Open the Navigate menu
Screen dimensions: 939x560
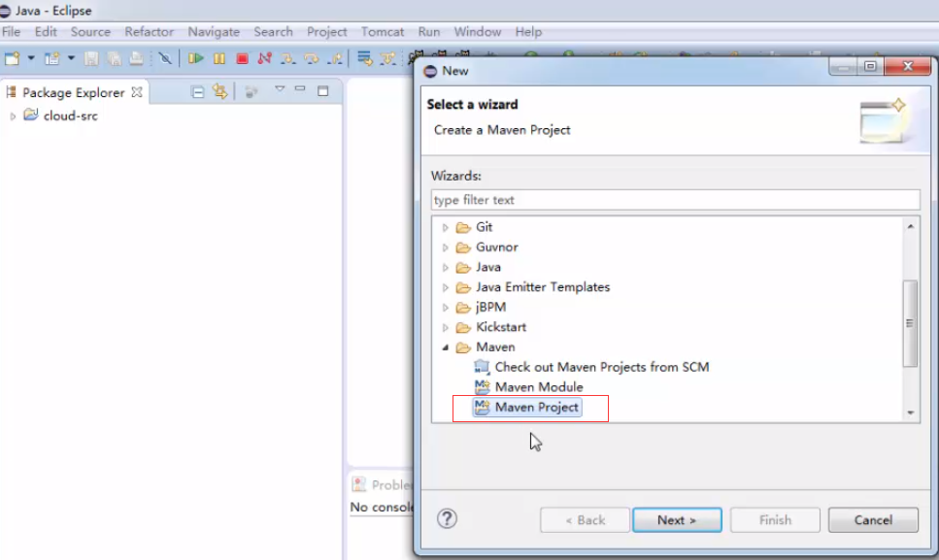[x=214, y=32]
